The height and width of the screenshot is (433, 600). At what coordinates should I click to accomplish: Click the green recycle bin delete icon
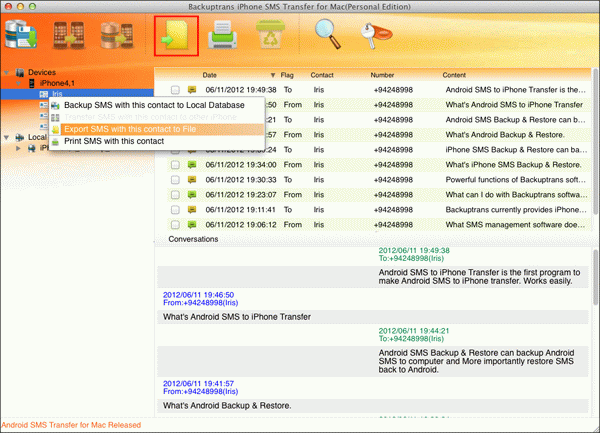(x=270, y=35)
